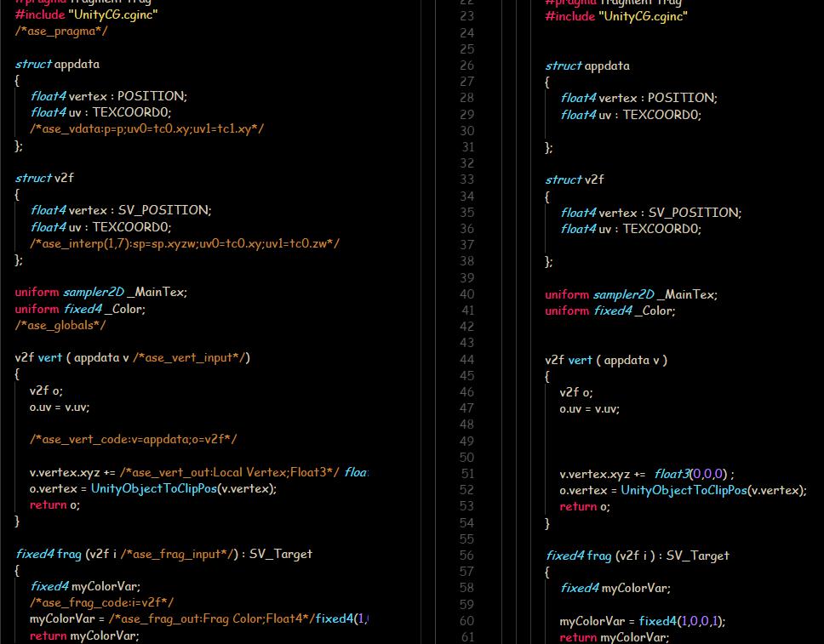Click line number 51 in the gutter

467,474
